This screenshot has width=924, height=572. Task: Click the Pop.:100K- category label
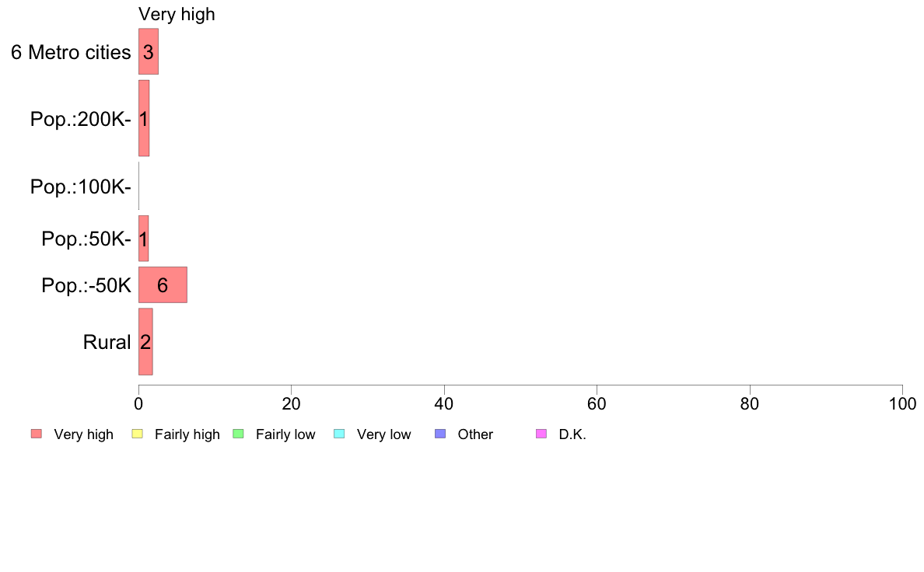[81, 187]
